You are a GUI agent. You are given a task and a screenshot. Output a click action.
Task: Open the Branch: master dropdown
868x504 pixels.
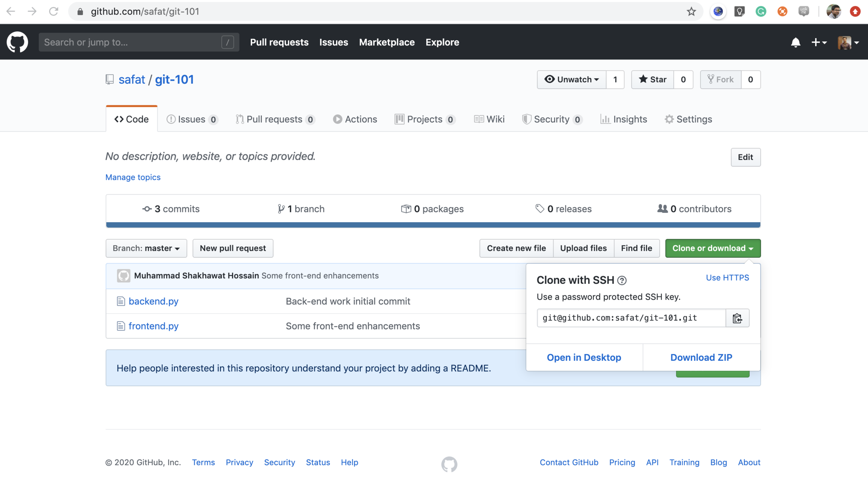[146, 248]
